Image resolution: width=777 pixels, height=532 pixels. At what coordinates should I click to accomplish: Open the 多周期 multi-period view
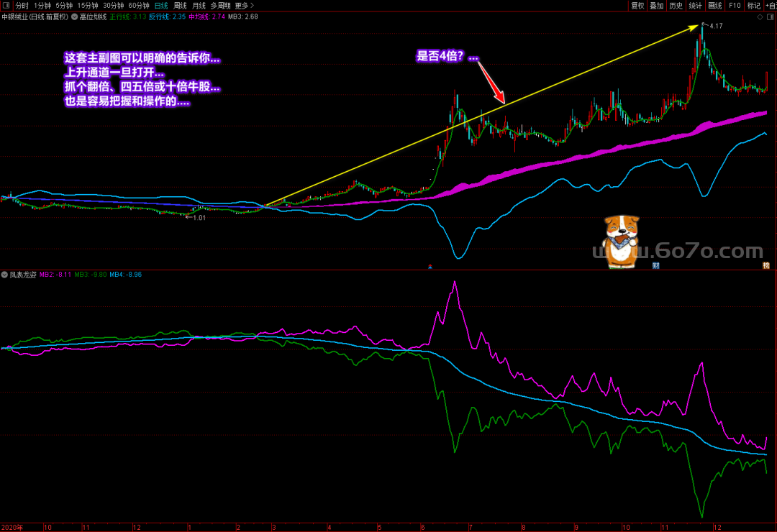pyautogui.click(x=220, y=6)
